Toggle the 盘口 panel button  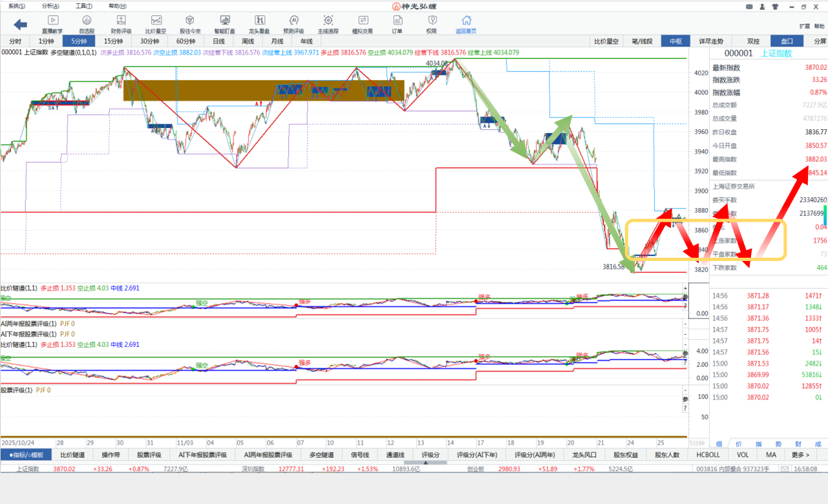787,41
